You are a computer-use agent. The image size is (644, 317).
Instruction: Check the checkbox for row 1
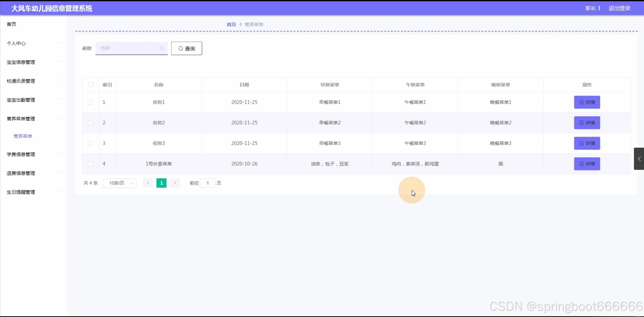point(90,102)
